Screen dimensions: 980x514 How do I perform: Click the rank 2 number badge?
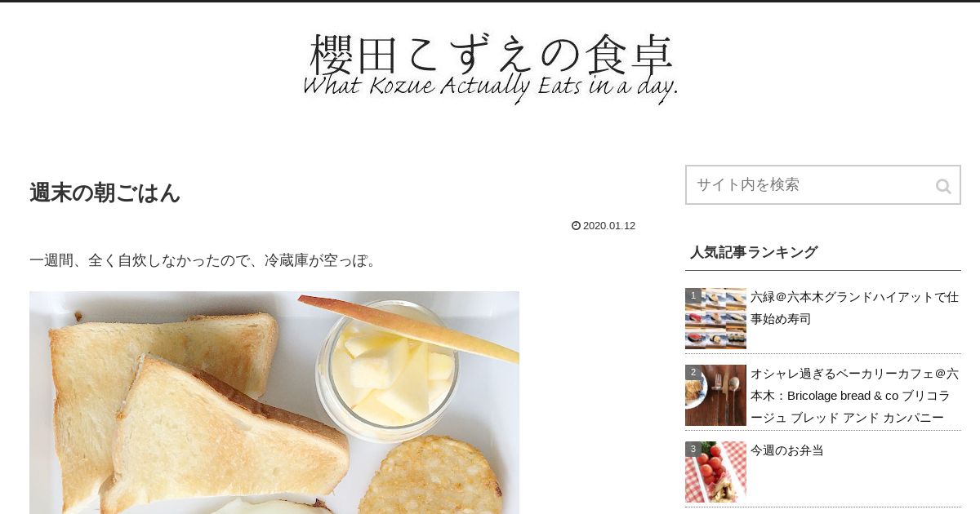(x=693, y=372)
